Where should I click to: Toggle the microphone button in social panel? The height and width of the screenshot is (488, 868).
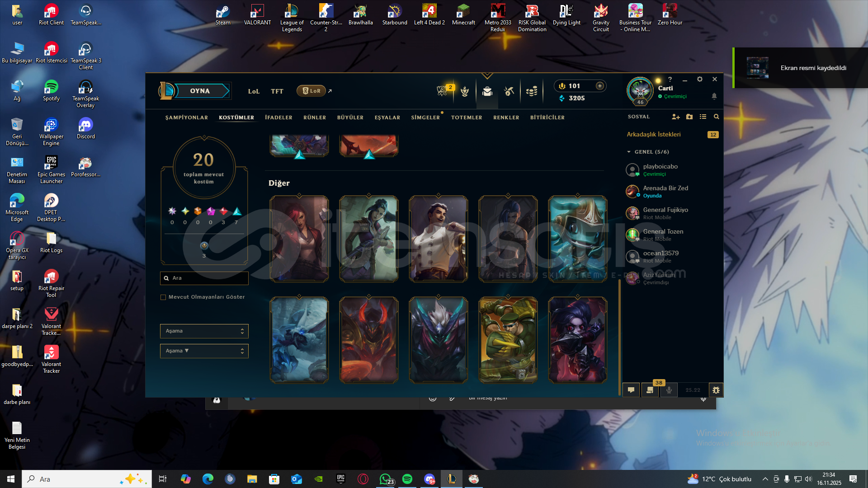(x=669, y=390)
